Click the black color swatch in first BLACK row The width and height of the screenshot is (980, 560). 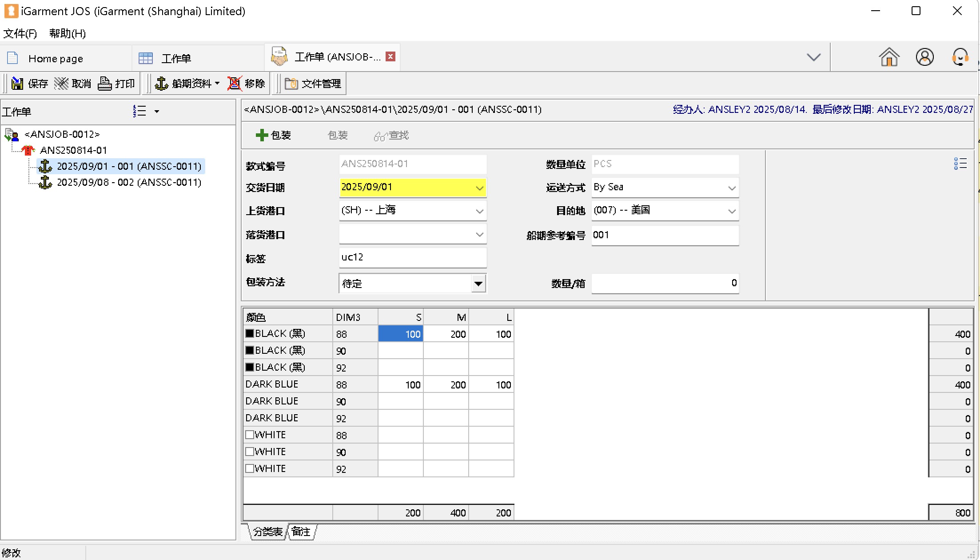(x=250, y=333)
